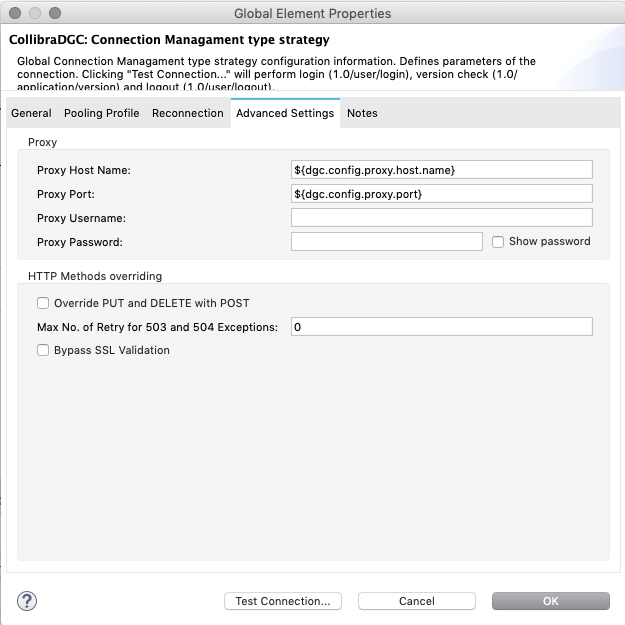The width and height of the screenshot is (625, 625).
Task: Edit Max No. of Retry field
Action: click(441, 327)
